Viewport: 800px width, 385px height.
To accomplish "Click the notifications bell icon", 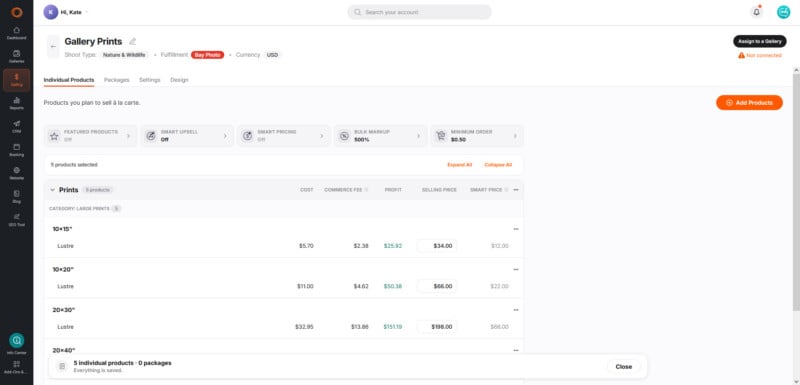I will [x=756, y=12].
